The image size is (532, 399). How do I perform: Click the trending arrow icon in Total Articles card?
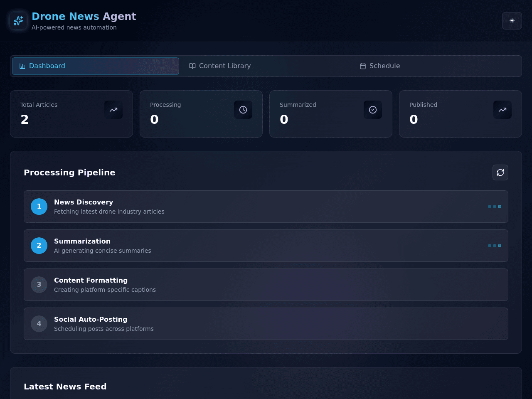pos(113,110)
